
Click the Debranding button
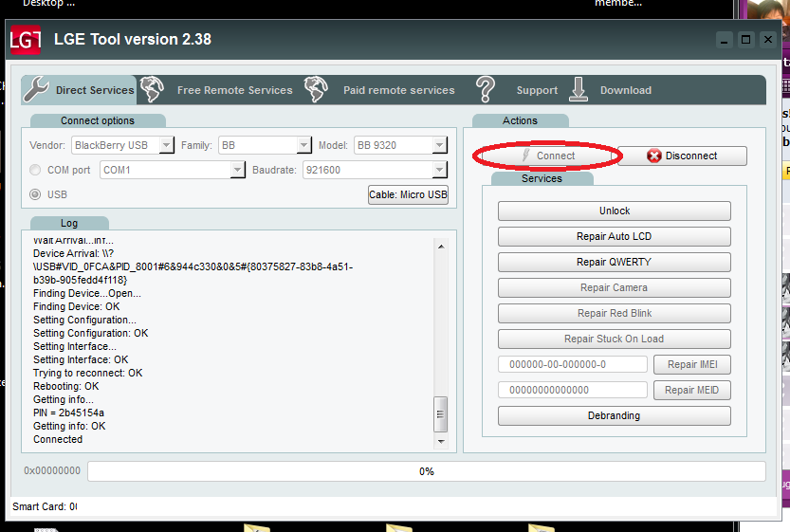tap(615, 415)
